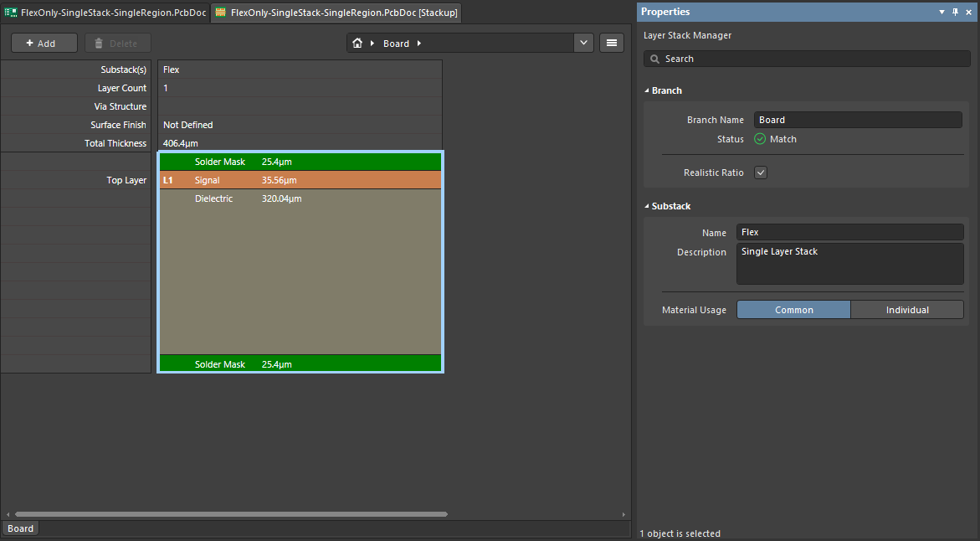Set Material Usage to Common
980x541 pixels.
[793, 310]
